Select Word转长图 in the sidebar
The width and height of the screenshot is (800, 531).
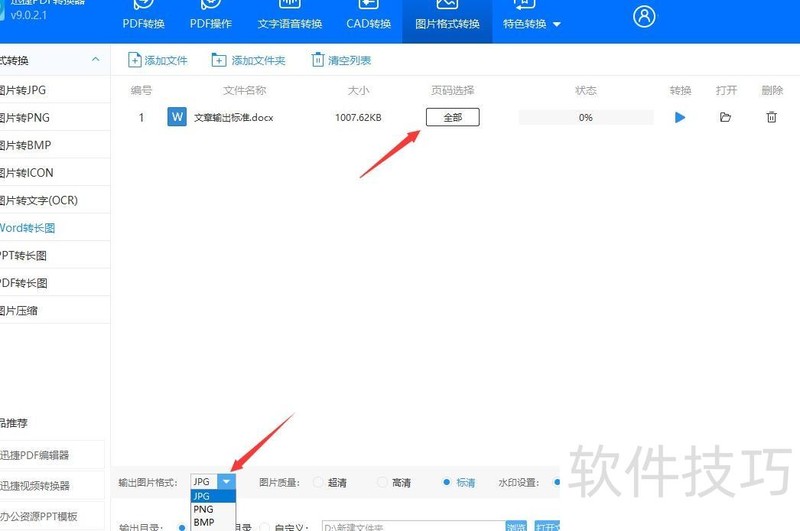click(x=55, y=228)
